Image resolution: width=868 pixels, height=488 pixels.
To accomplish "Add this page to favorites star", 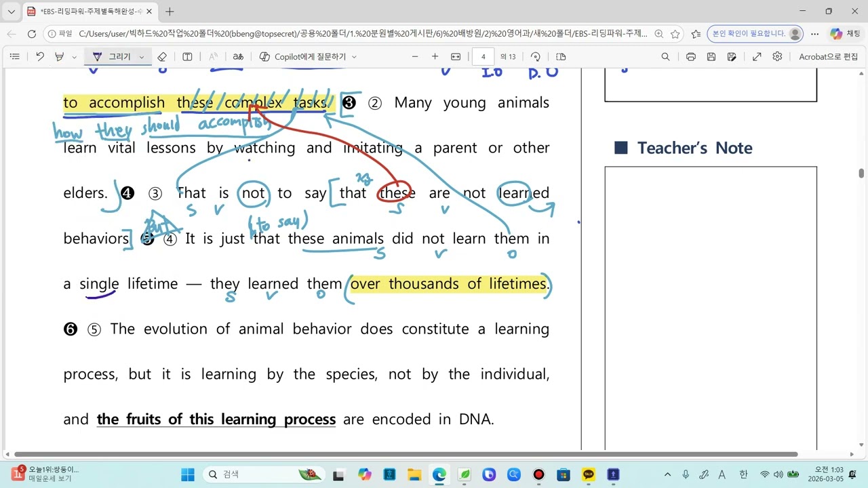I will point(675,34).
